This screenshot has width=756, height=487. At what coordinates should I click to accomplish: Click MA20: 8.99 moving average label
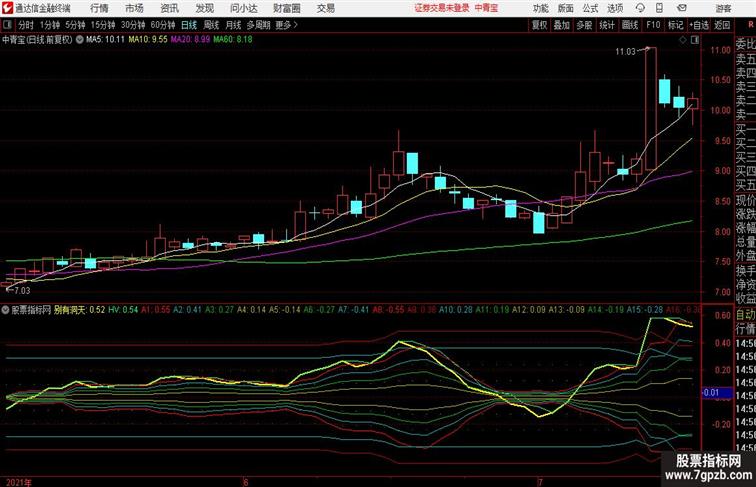point(190,40)
